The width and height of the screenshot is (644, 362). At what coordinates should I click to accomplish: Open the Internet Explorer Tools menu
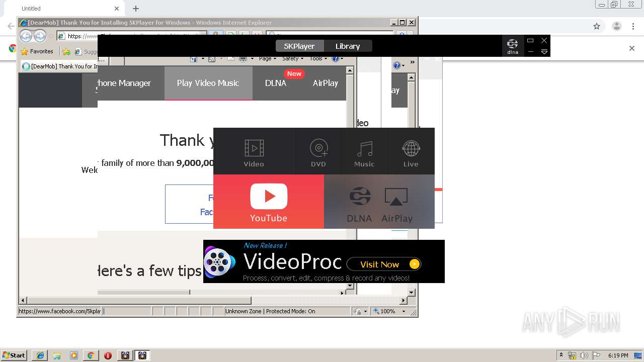(318, 58)
